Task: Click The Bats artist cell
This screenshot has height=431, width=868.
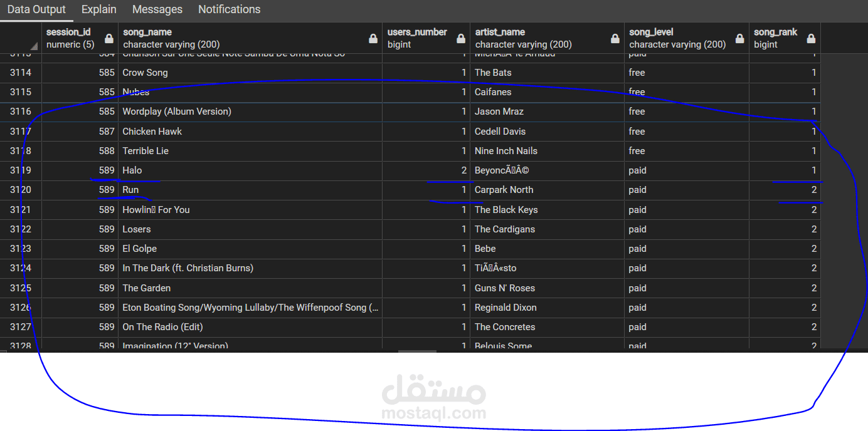Action: (x=547, y=73)
